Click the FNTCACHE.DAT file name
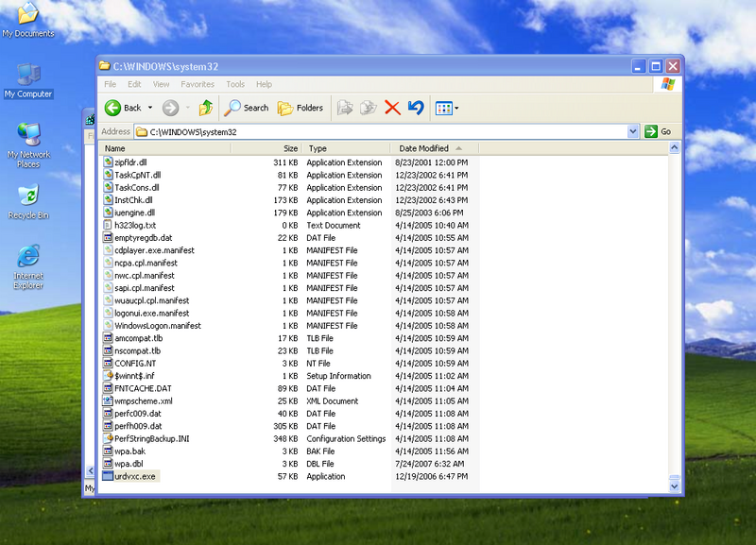The height and width of the screenshot is (545, 756). pos(144,388)
